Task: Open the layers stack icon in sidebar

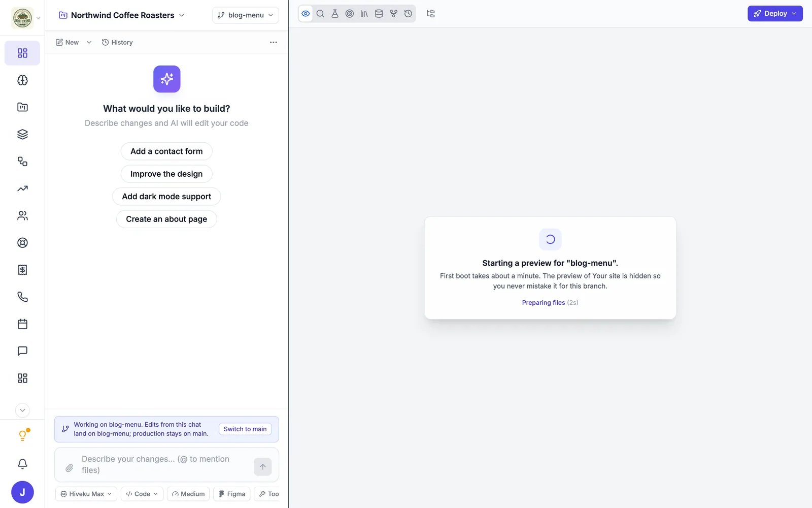Action: 22,134
